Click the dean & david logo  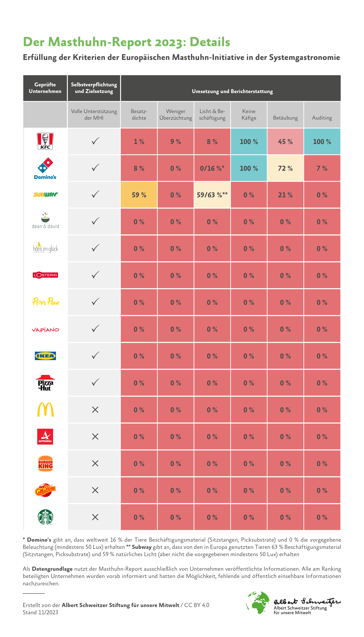point(46,221)
